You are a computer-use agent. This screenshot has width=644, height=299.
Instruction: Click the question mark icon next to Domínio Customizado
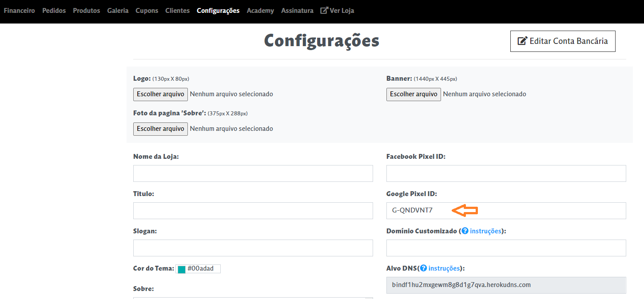(465, 231)
